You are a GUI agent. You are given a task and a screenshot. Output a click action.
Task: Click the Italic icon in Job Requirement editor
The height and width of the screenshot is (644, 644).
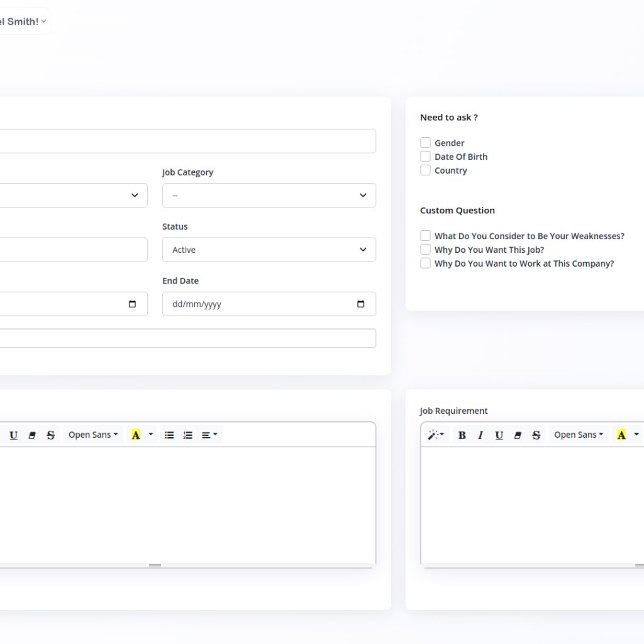pyautogui.click(x=480, y=435)
